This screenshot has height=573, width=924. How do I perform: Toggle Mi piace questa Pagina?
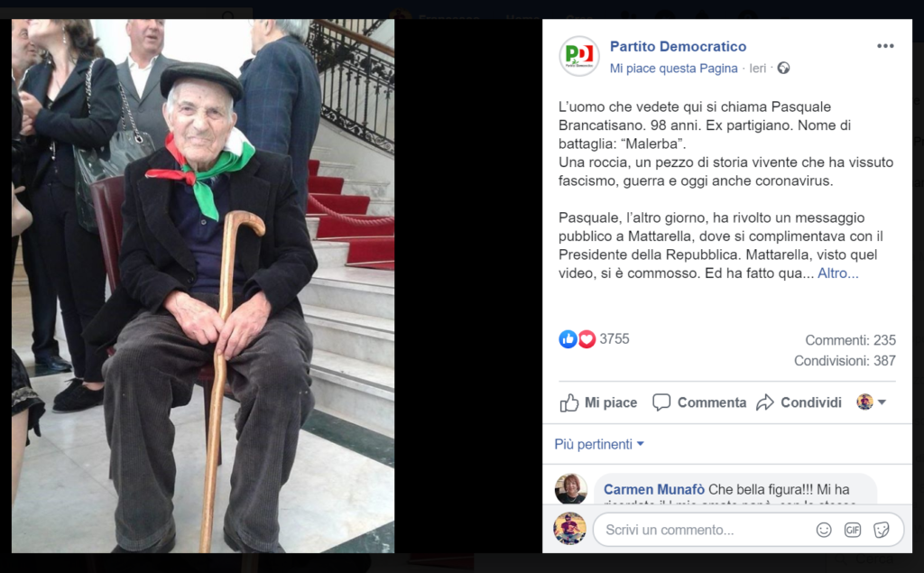[x=673, y=69]
